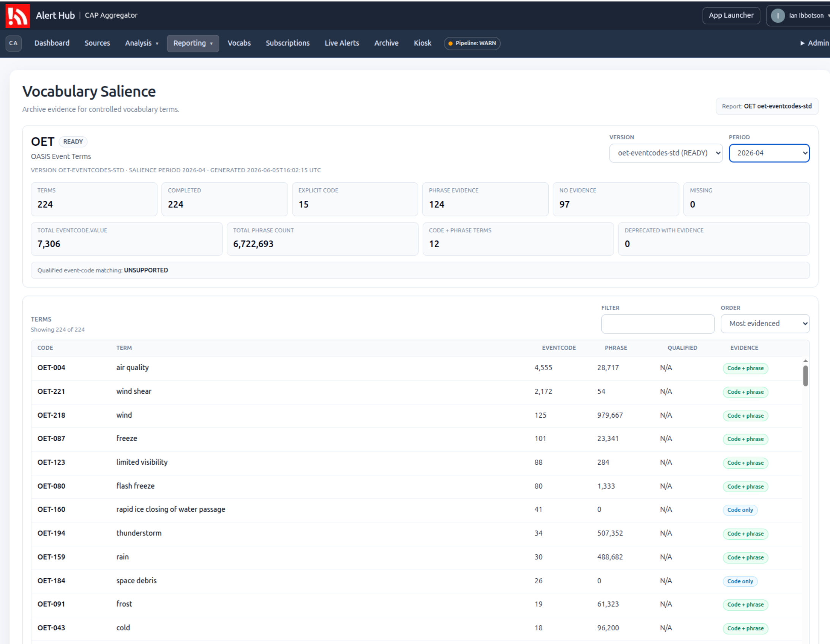This screenshot has height=644, width=830.
Task: Select the OET-221 wind shear row
Action: [x=416, y=391]
